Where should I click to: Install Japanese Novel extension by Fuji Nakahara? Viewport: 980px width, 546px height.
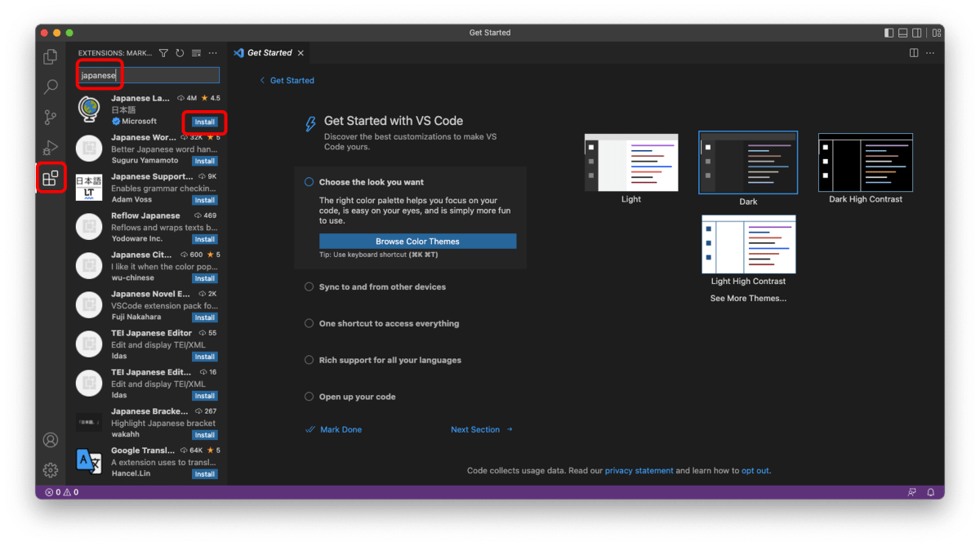tap(205, 317)
